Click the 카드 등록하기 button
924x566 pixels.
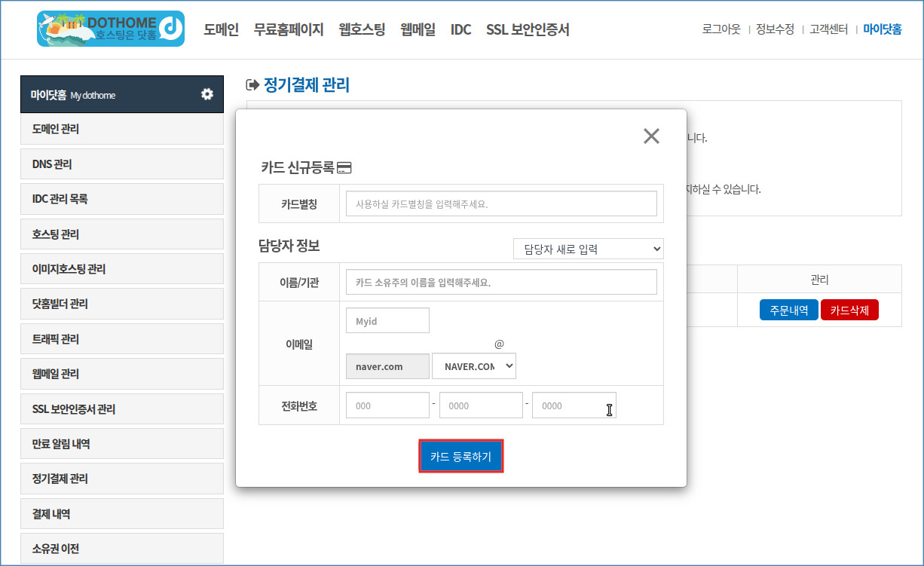[x=460, y=457]
